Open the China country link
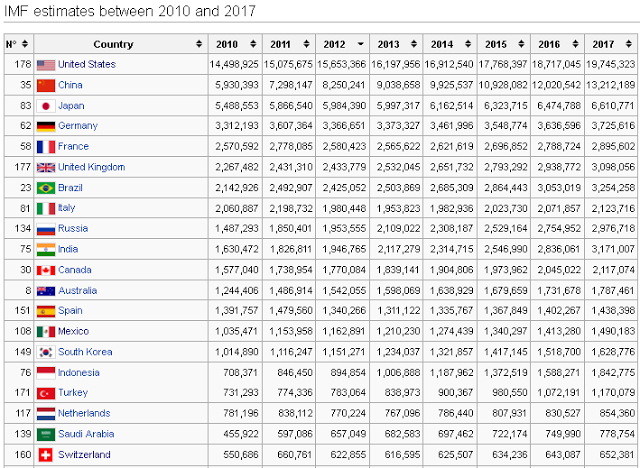 coord(70,85)
